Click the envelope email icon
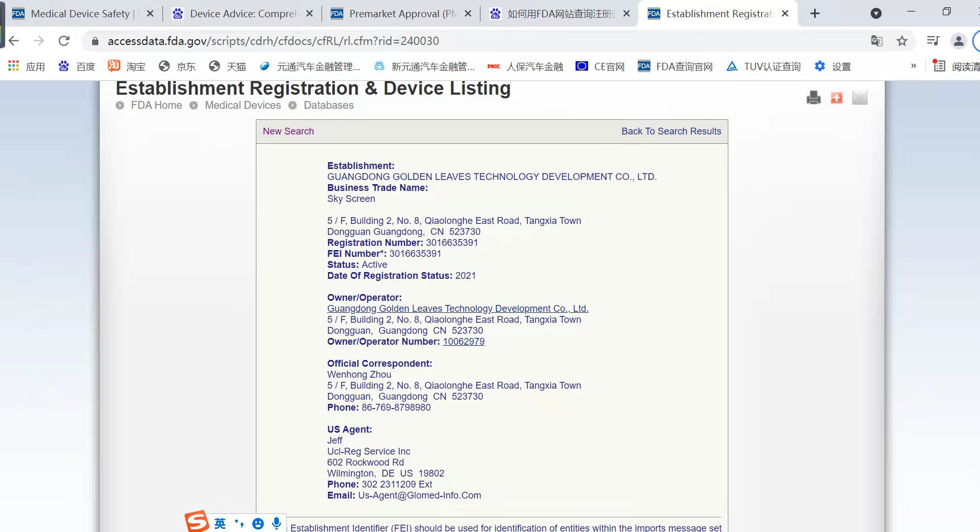 (x=860, y=98)
